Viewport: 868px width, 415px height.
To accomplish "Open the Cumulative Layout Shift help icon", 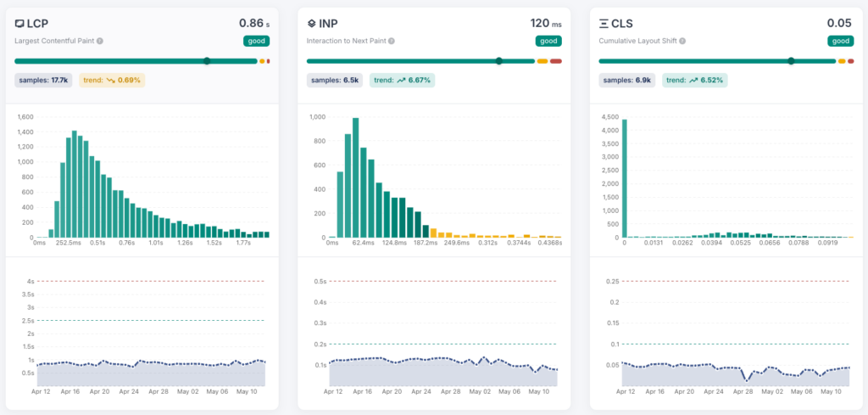I will (682, 41).
